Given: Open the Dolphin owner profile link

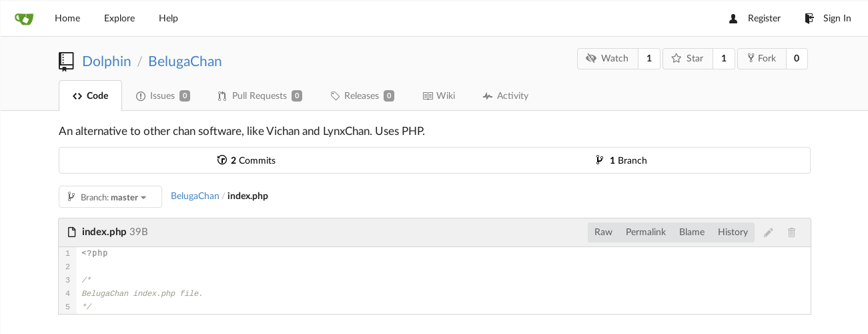Looking at the screenshot, I should pos(107,61).
